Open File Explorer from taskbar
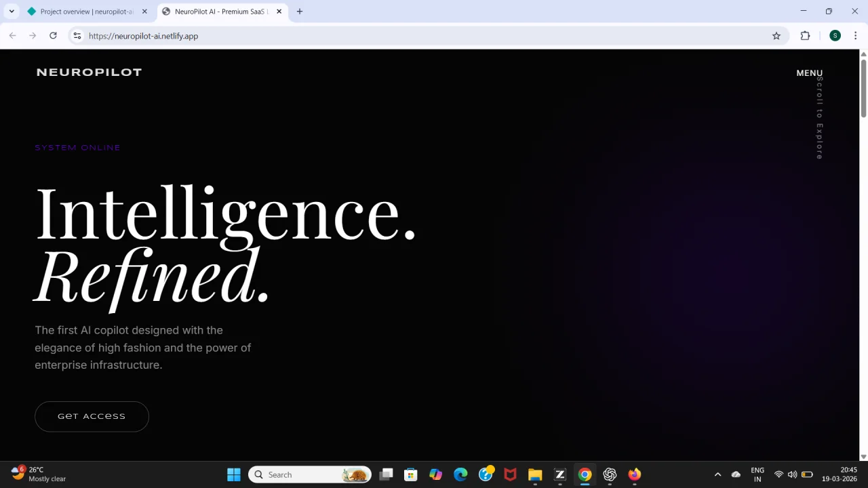Viewport: 868px width, 488px height. tap(535, 474)
